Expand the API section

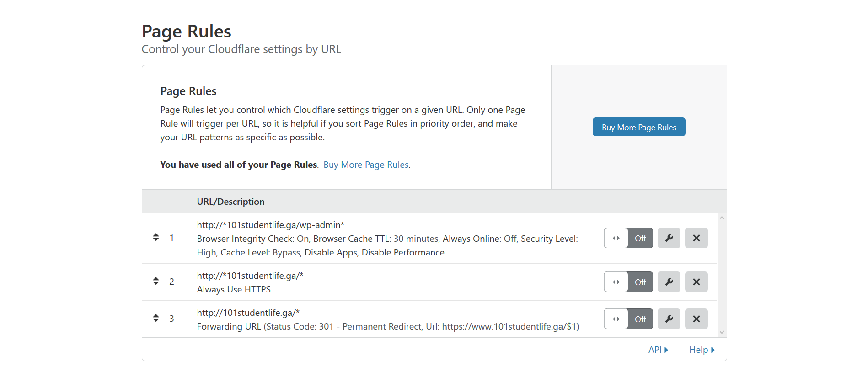point(658,350)
